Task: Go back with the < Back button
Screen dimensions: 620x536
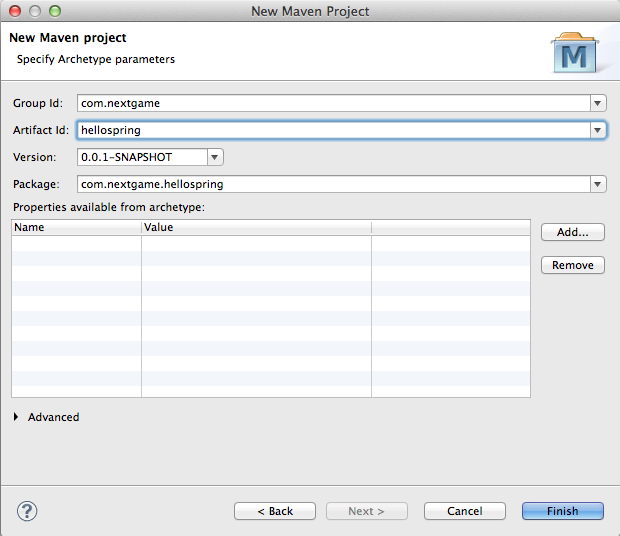Action: [275, 511]
